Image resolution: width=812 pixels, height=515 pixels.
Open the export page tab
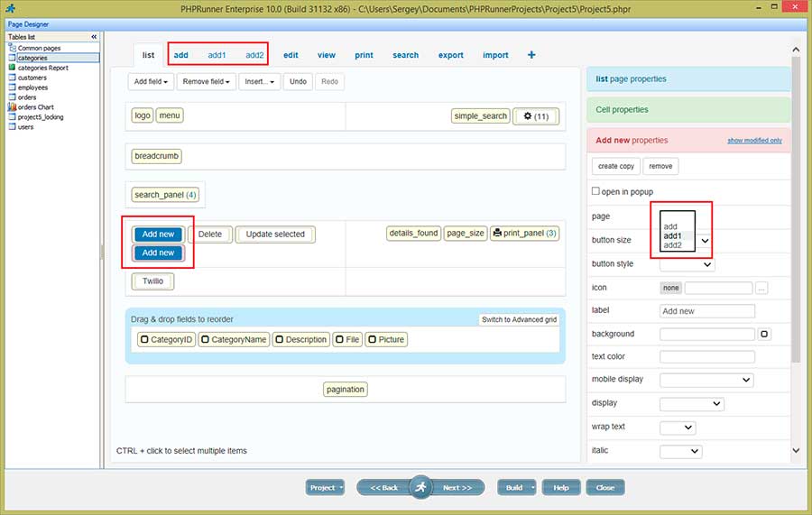point(451,55)
